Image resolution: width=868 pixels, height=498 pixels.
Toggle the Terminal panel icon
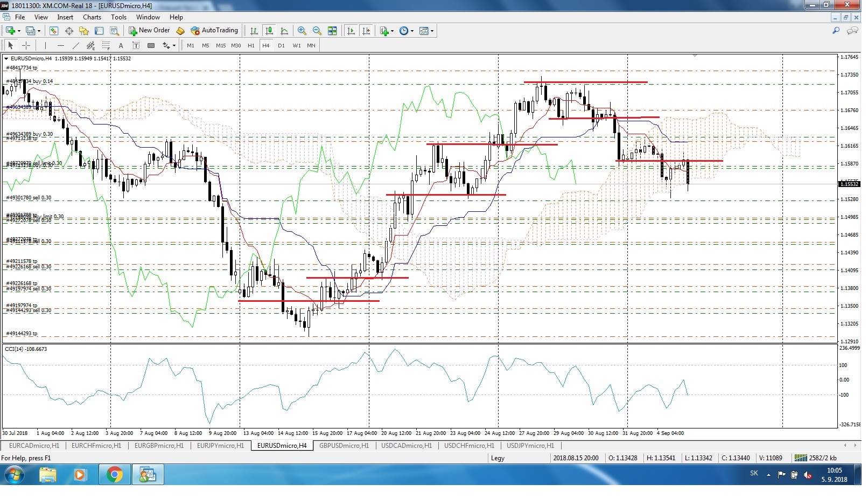click(99, 31)
